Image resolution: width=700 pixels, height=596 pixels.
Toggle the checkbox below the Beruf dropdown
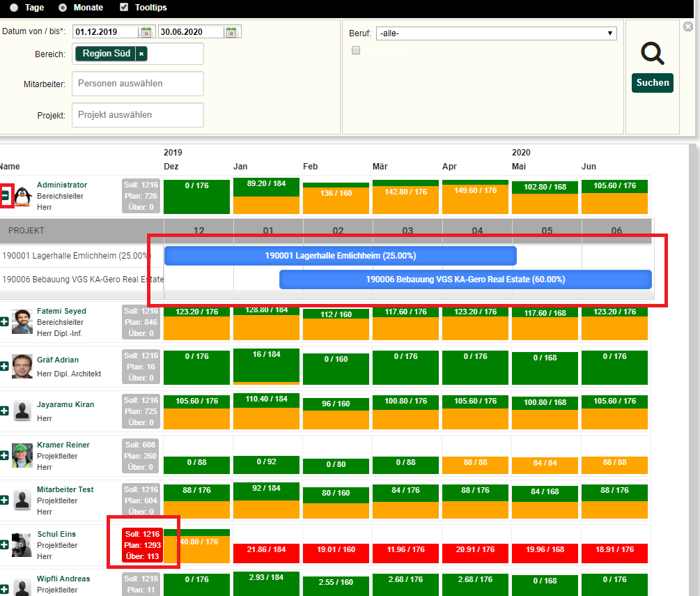coord(356,50)
